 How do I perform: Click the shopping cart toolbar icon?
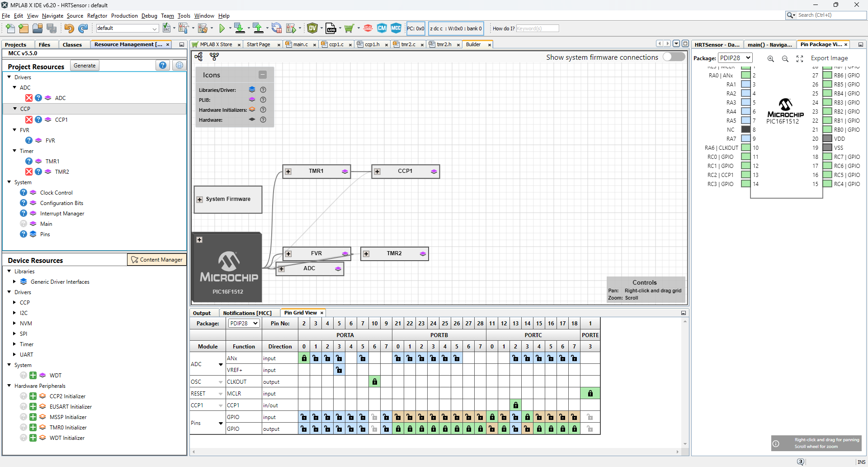point(349,29)
